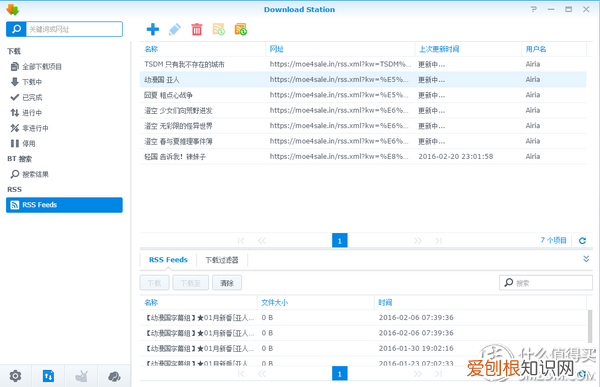The image size is (600, 387).
Task: Select the 澄空 少女们向荒野进发 feed row
Action: [363, 110]
